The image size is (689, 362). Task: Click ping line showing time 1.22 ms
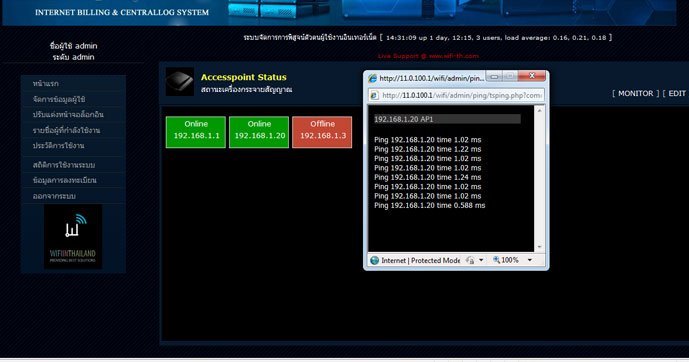(428, 149)
